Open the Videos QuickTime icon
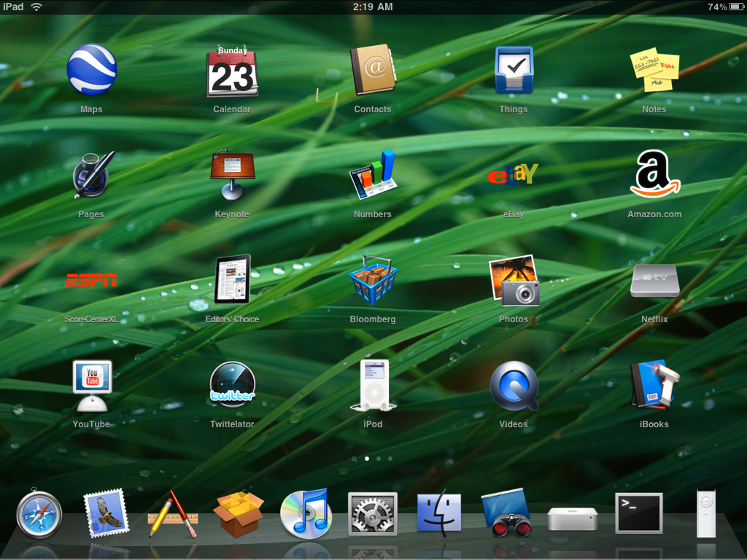Viewport: 747px width, 560px height. tap(514, 386)
